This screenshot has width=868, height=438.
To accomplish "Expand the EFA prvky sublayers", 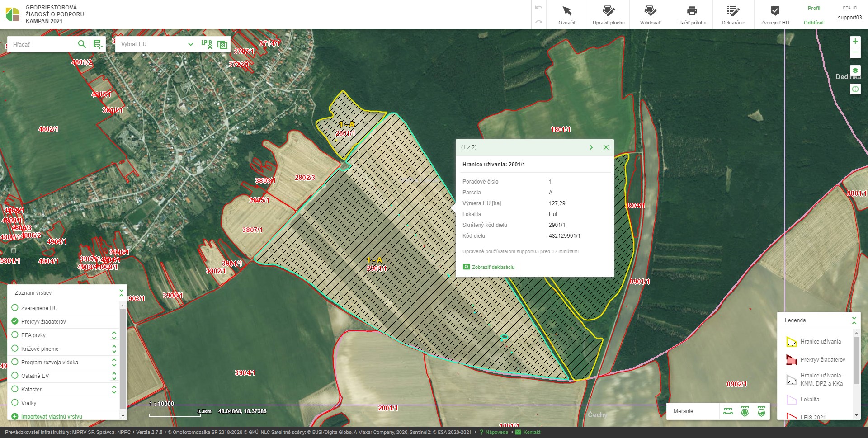I will pyautogui.click(x=114, y=335).
